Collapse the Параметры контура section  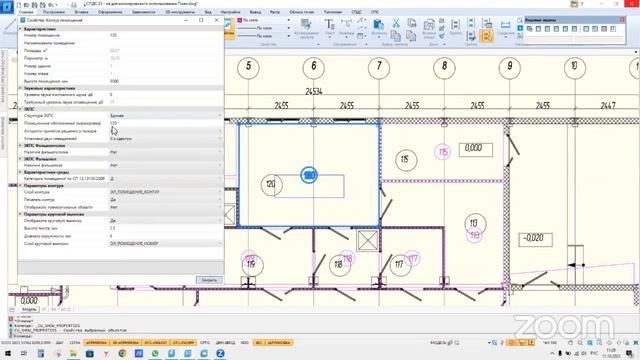[20, 185]
